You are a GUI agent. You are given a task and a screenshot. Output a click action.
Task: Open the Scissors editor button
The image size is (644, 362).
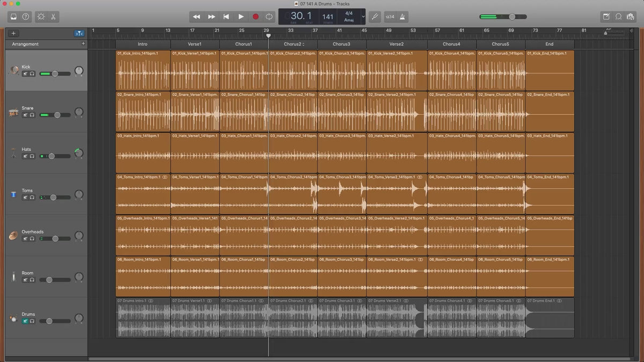tap(54, 17)
